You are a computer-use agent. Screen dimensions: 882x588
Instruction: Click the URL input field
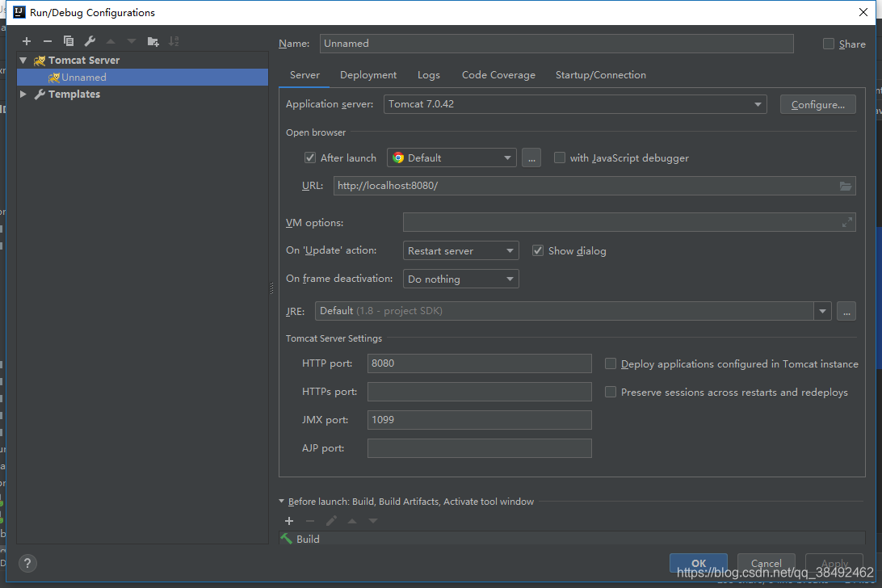pyautogui.click(x=594, y=186)
